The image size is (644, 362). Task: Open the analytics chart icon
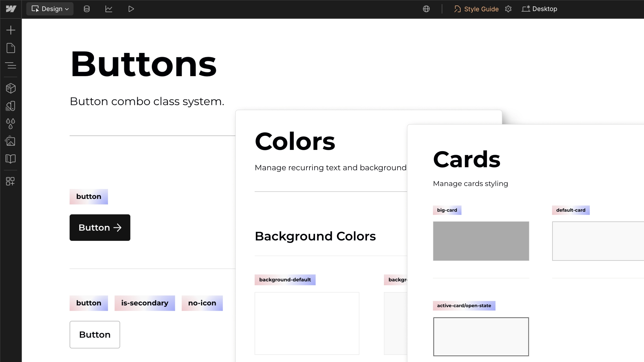point(109,9)
